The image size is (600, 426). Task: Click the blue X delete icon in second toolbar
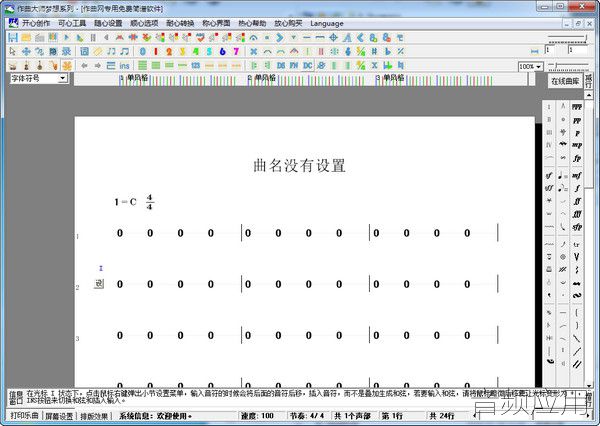(253, 51)
